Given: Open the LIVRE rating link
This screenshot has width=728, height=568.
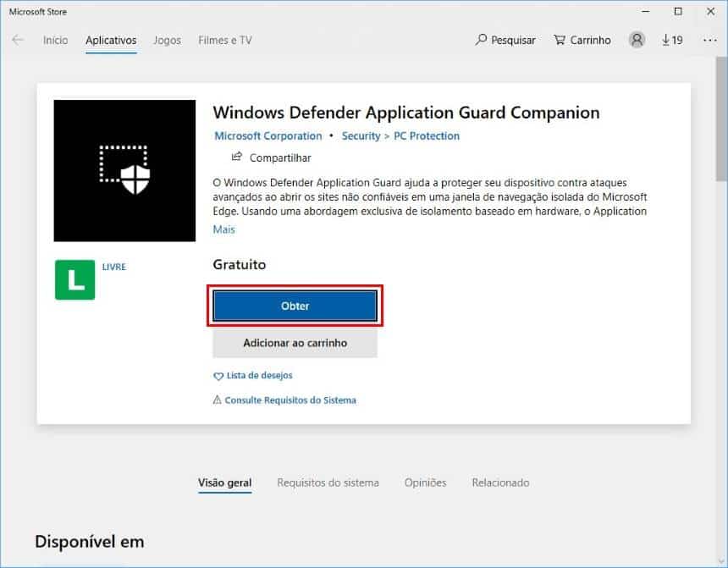Looking at the screenshot, I should pos(113,267).
